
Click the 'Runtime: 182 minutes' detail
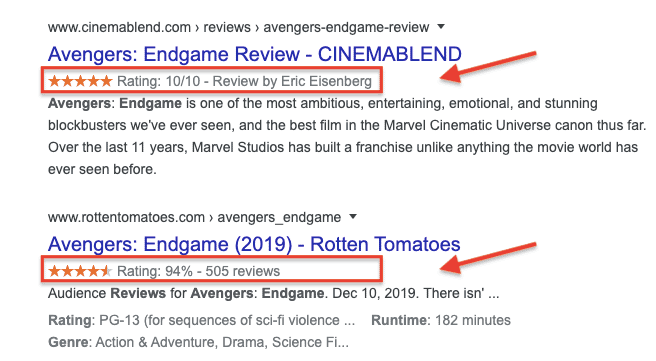(x=441, y=320)
